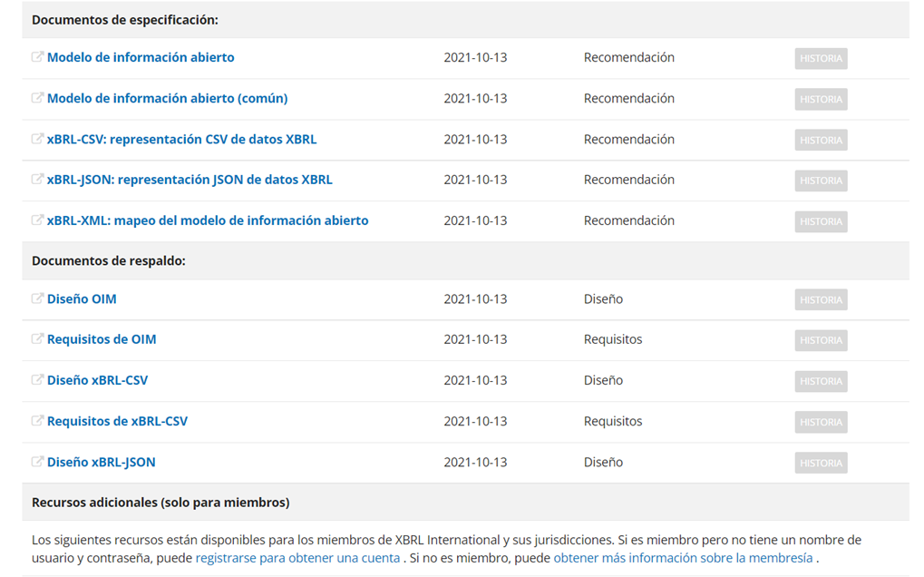Follow 'obtener más información sobre la membresía' link
Screen dimensions: 924x577
(x=683, y=558)
